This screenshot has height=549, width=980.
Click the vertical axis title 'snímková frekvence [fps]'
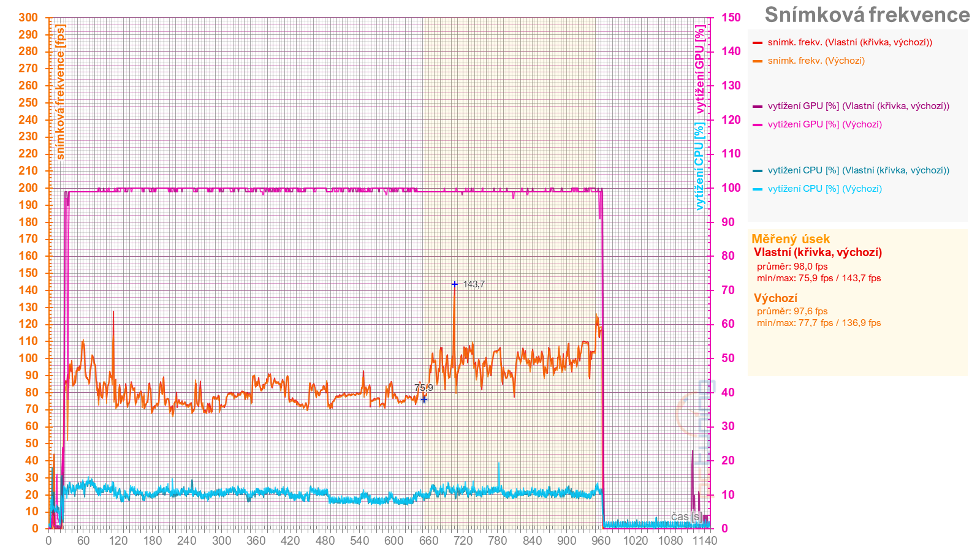point(60,92)
